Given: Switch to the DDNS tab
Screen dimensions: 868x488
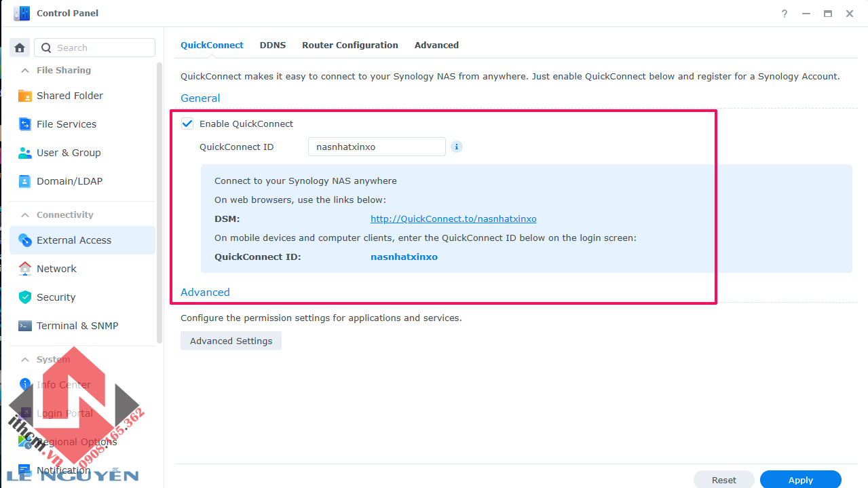Looking at the screenshot, I should click(273, 45).
